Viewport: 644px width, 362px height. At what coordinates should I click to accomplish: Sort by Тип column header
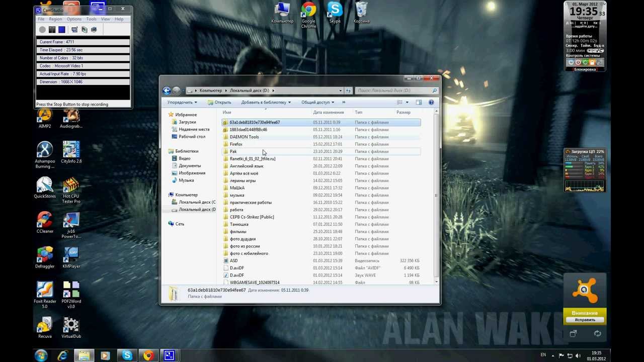point(358,112)
